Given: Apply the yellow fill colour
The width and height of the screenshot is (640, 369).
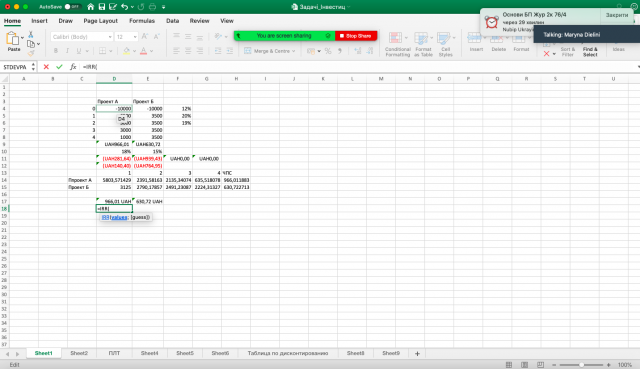Looking at the screenshot, I should coord(127,51).
